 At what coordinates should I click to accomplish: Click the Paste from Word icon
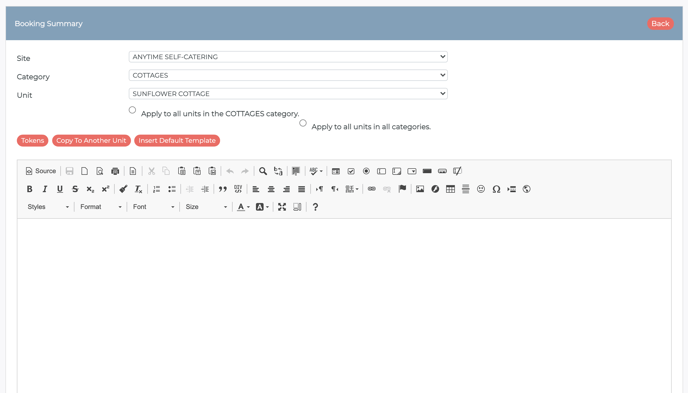[x=212, y=171]
